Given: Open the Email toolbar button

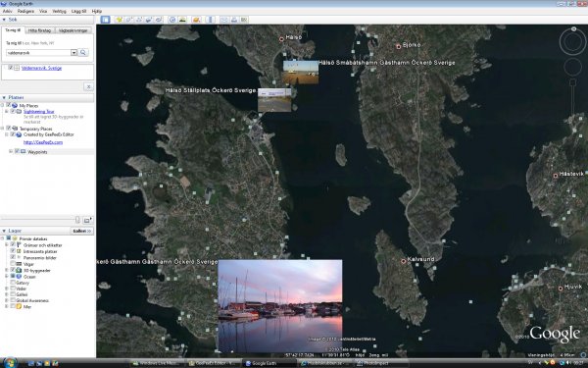Looking at the screenshot, I should [x=224, y=20].
